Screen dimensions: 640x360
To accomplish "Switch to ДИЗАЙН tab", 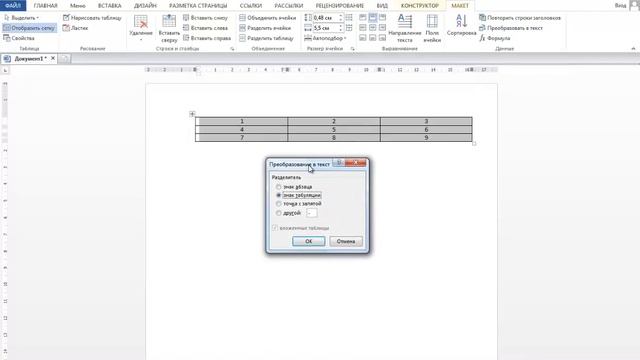I will pyautogui.click(x=145, y=6).
